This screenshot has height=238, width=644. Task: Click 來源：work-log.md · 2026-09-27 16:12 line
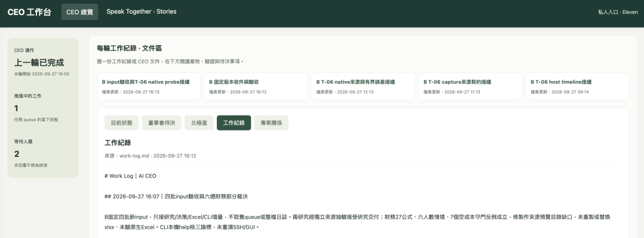pos(150,156)
